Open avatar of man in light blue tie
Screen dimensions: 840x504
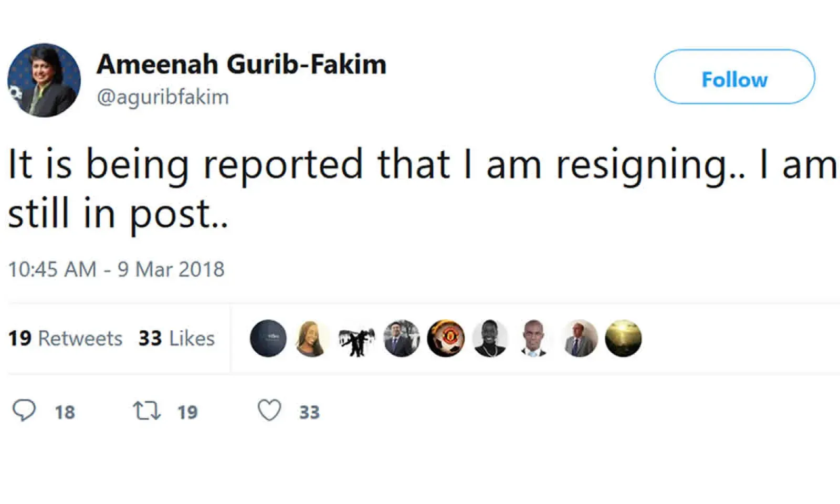pyautogui.click(x=534, y=339)
